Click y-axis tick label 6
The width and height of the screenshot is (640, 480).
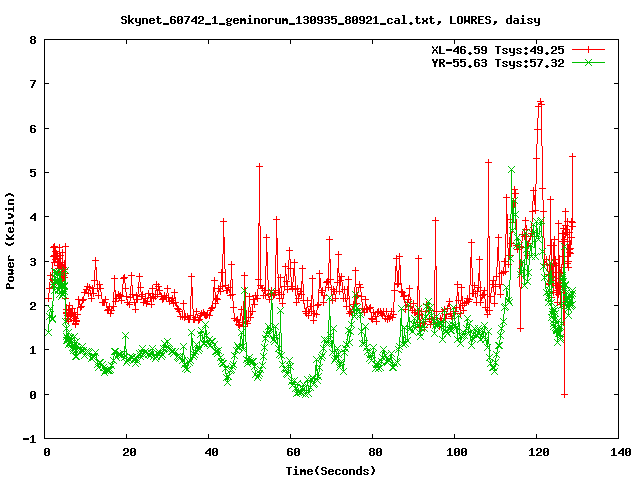tap(33, 129)
